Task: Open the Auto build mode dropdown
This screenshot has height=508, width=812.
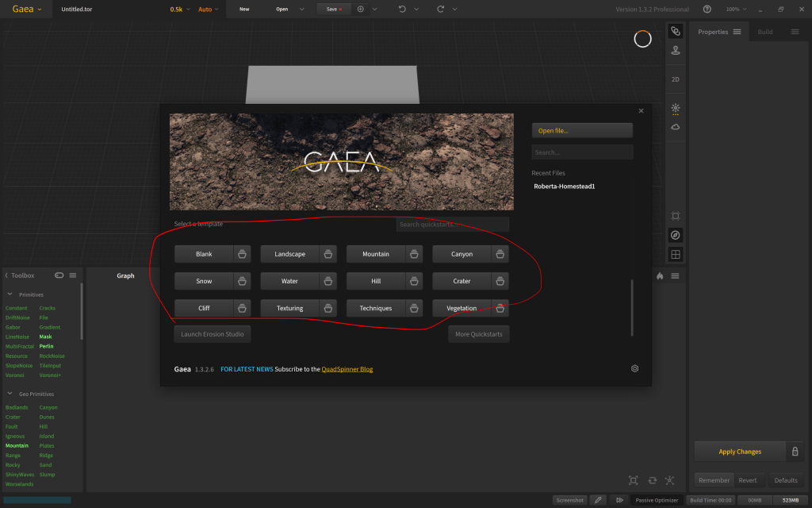Action: (x=209, y=10)
